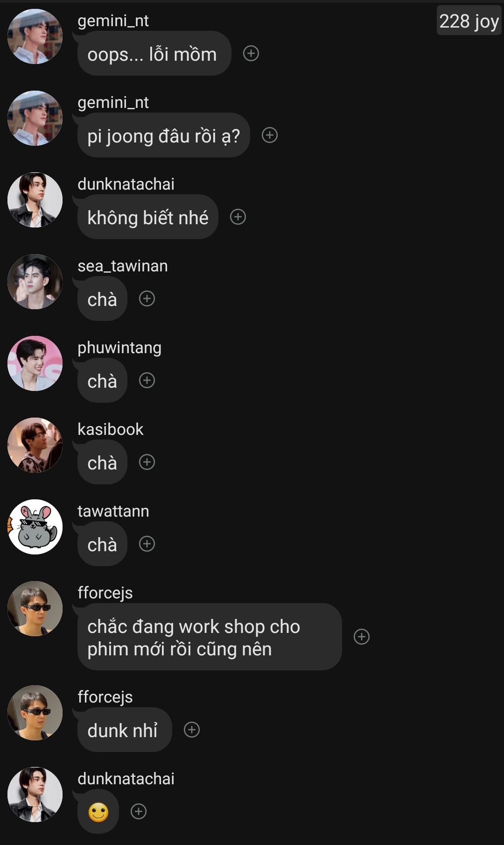
Task: Add reaction to "pi joong đâu rồi ạ?" message
Action: click(x=270, y=135)
